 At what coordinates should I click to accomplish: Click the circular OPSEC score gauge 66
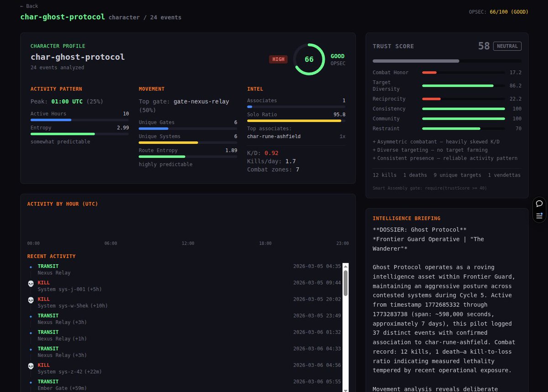click(309, 59)
